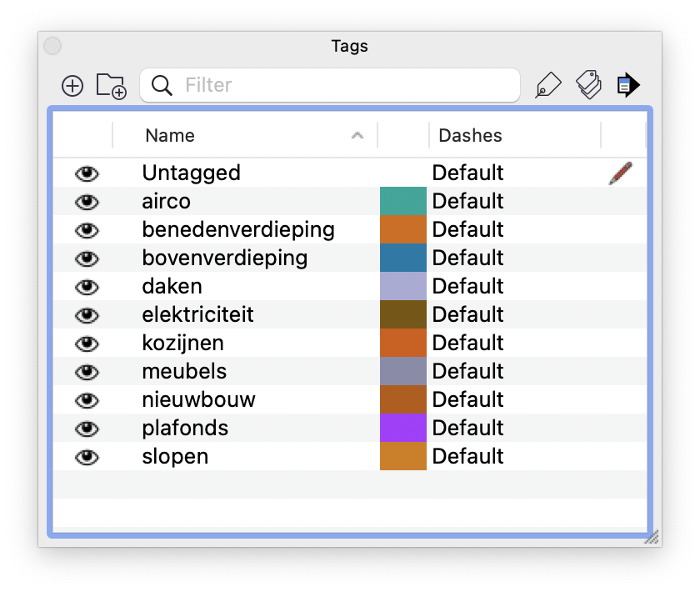Toggle visibility of slopen tag
This screenshot has width=700, height=592.
pyautogui.click(x=87, y=457)
